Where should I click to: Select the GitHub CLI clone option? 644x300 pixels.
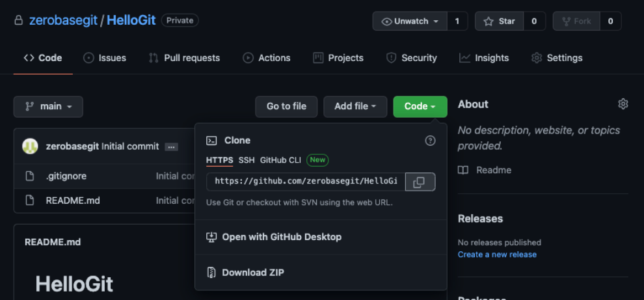[x=280, y=160]
